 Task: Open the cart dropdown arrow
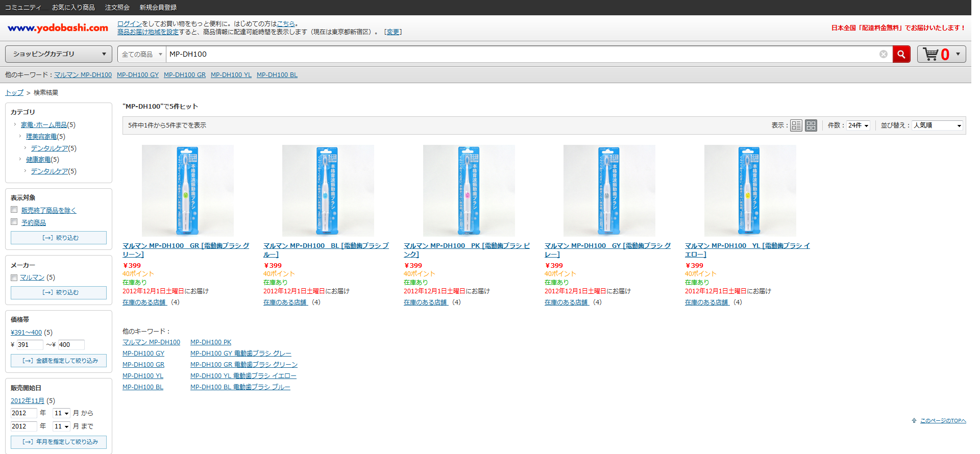958,54
